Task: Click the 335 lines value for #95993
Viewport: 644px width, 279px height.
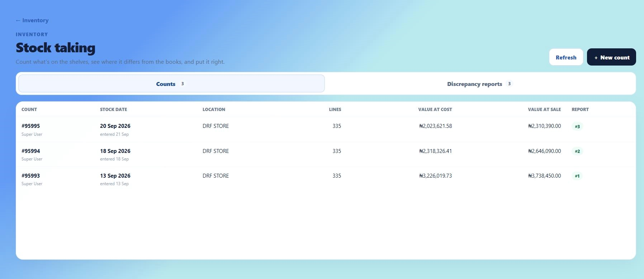Action: click(x=337, y=176)
